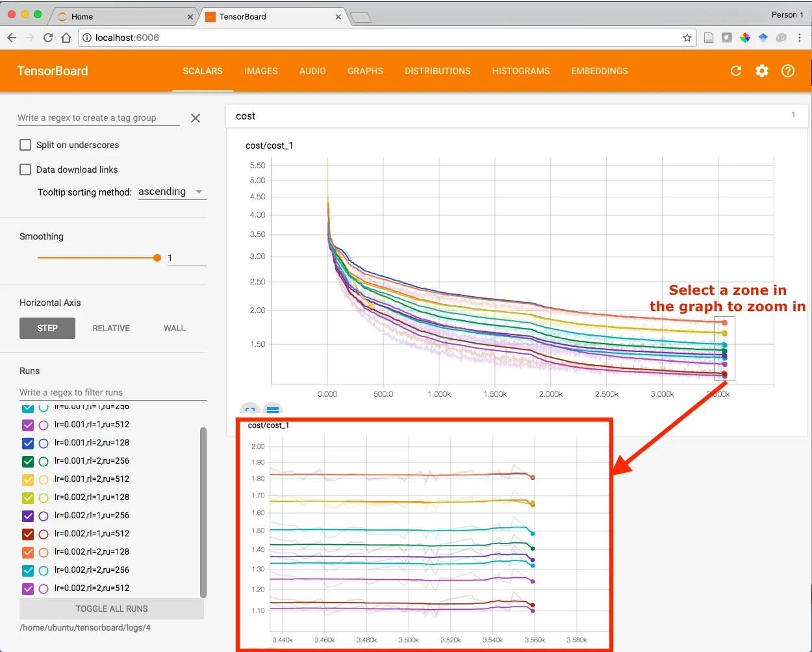The height and width of the screenshot is (652, 812).
Task: Adjust the Smoothing slider handle
Action: [x=157, y=258]
